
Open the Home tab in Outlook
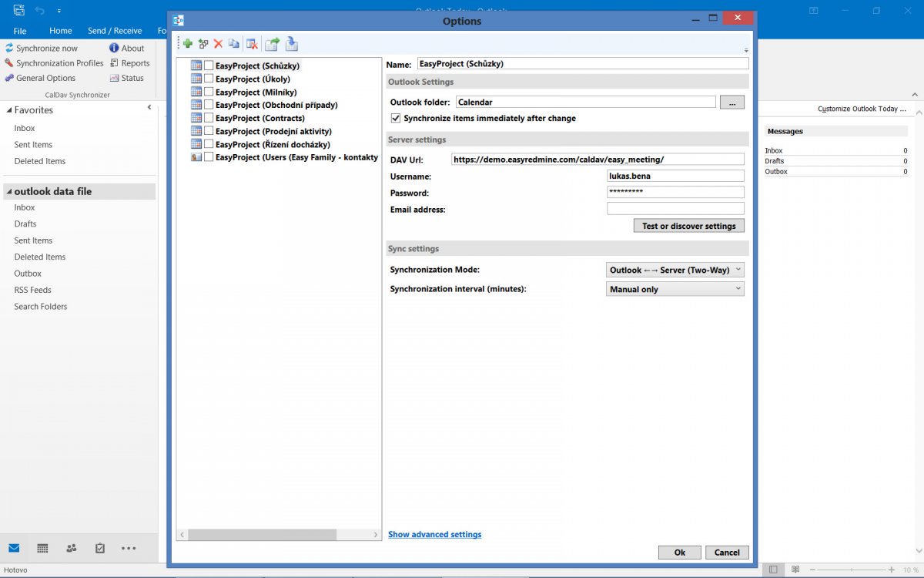[60, 31]
